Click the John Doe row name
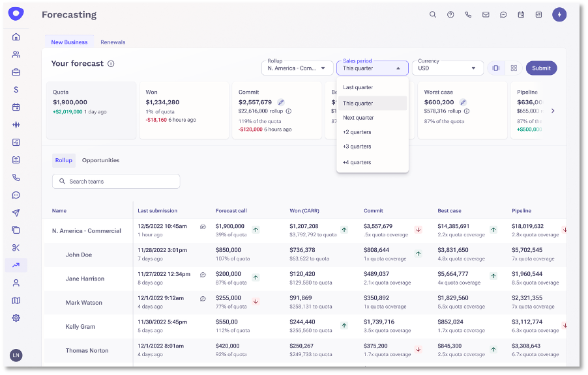Viewport: 588px width, 375px height. [x=79, y=255]
